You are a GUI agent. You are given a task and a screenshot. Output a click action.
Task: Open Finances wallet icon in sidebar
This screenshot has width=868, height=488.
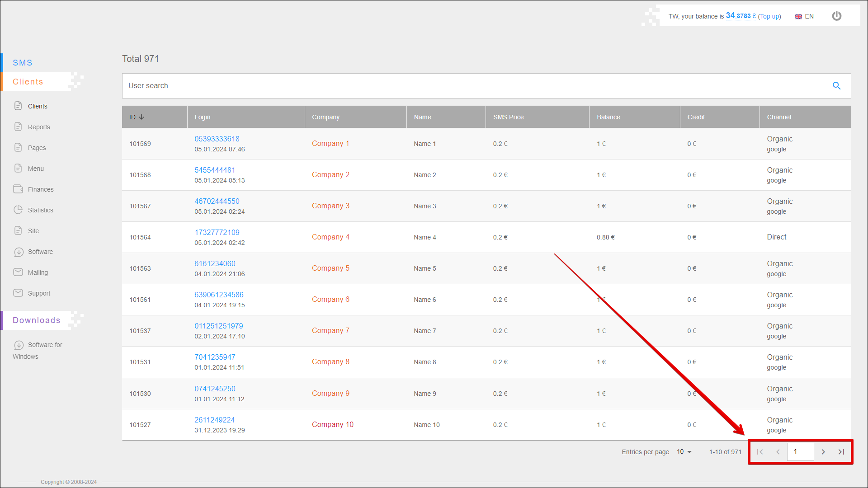pyautogui.click(x=18, y=189)
